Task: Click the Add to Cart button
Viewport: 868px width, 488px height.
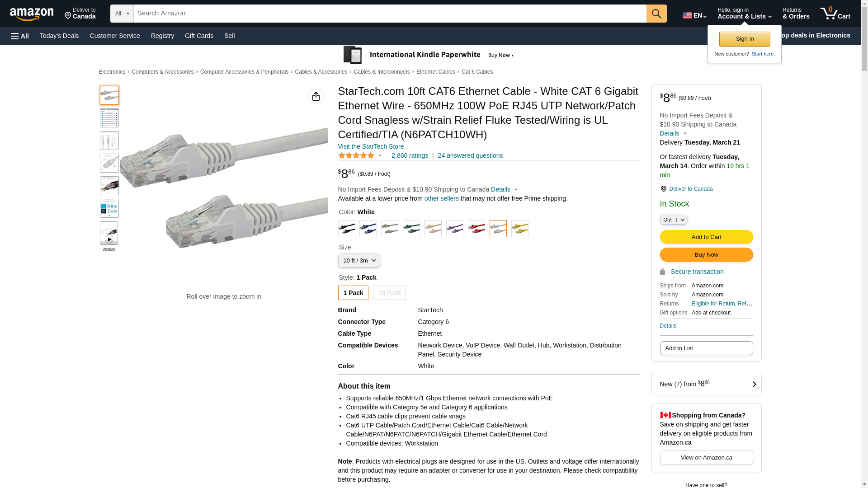Action: point(706,237)
